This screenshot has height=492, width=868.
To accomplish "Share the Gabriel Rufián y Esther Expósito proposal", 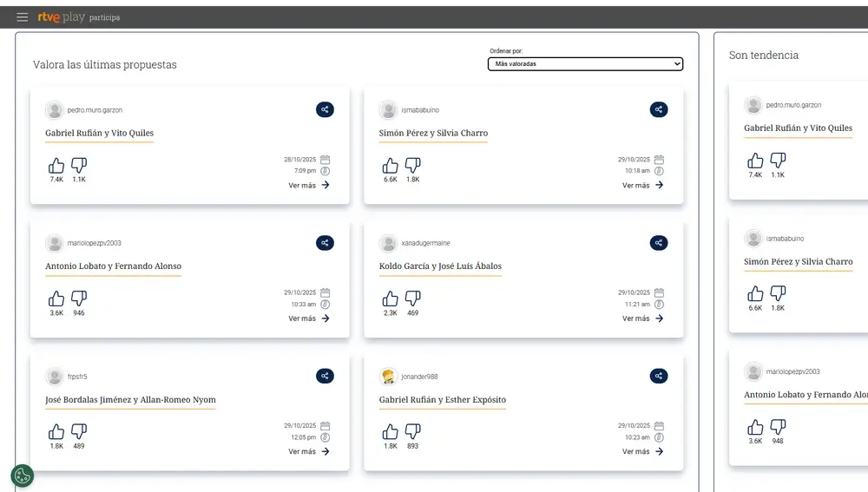I will [x=659, y=376].
